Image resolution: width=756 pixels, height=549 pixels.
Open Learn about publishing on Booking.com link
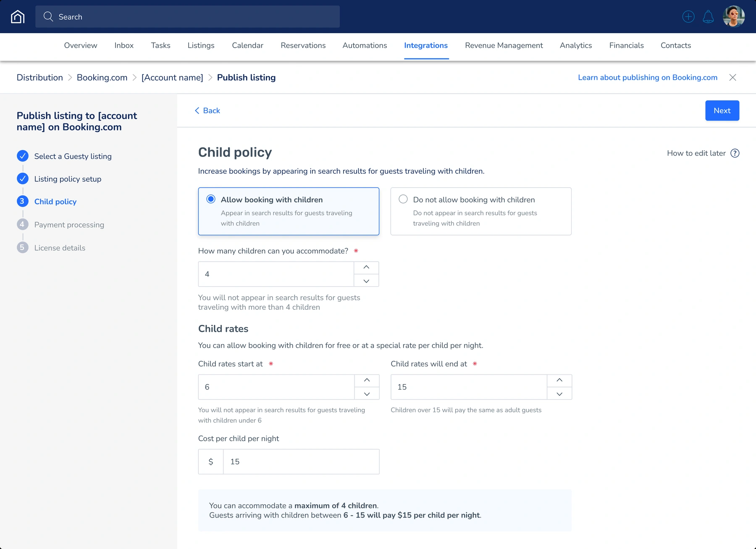tap(648, 77)
